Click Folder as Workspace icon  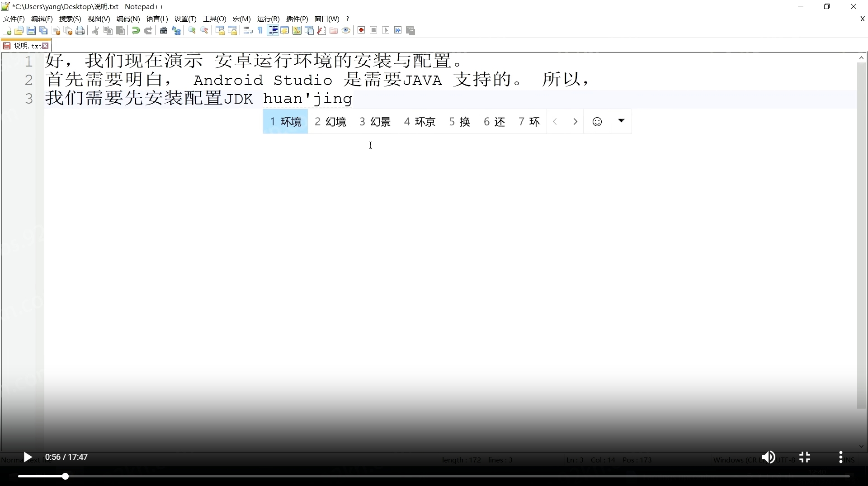(x=334, y=30)
